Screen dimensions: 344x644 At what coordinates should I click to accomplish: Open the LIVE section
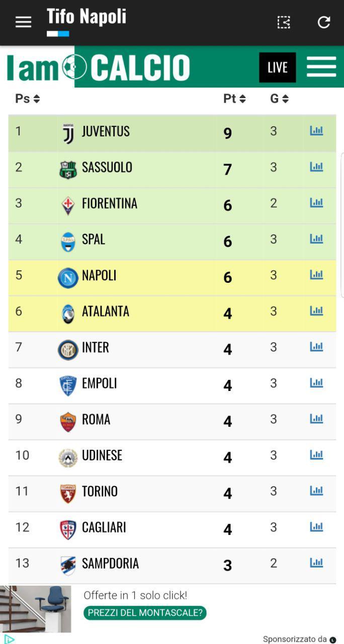click(277, 67)
